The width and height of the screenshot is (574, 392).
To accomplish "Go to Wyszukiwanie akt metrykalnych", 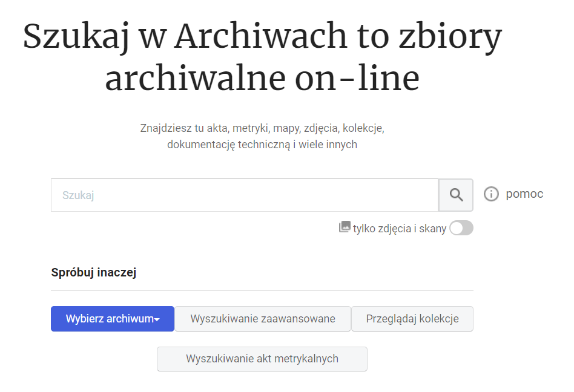I will click(x=262, y=359).
